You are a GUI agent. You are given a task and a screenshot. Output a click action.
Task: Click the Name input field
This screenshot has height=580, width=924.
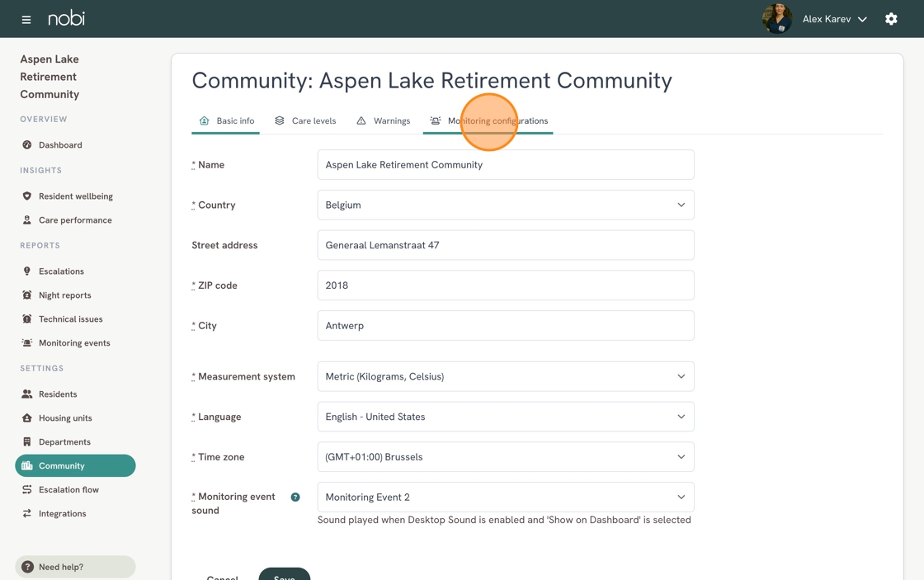pyautogui.click(x=506, y=164)
